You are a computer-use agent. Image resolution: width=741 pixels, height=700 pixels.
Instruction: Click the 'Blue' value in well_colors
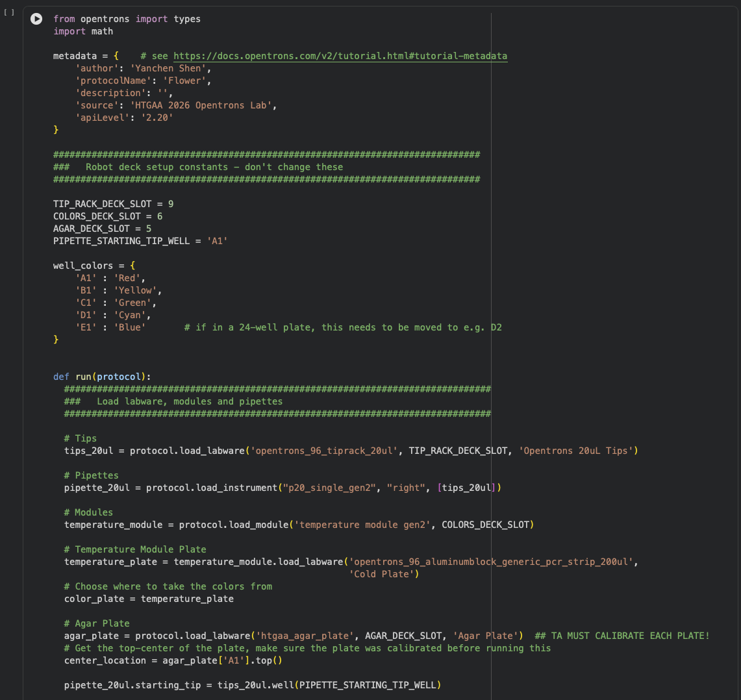[x=130, y=327]
